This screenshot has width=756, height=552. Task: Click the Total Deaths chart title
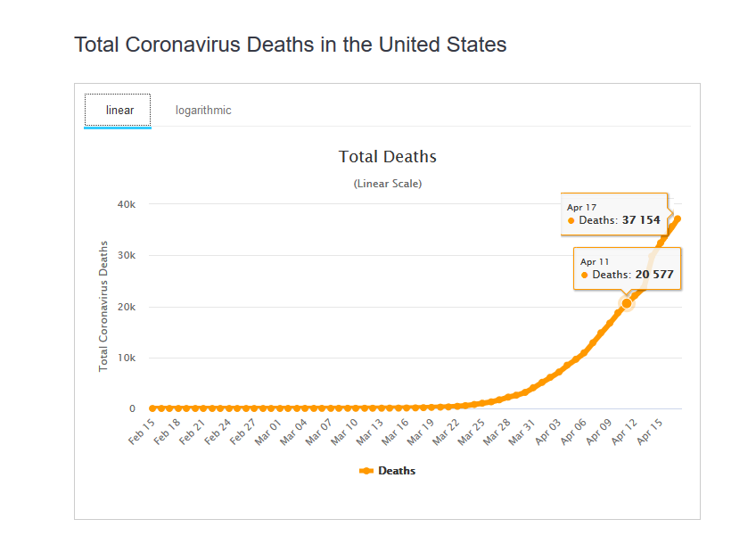387,157
